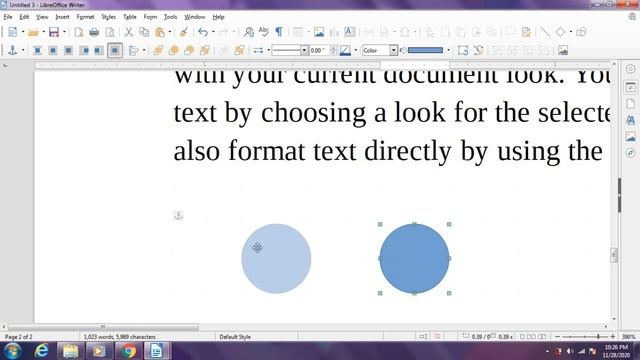640x360 pixels.
Task: Copy selection using the Copy icon
Action: (x=144, y=32)
